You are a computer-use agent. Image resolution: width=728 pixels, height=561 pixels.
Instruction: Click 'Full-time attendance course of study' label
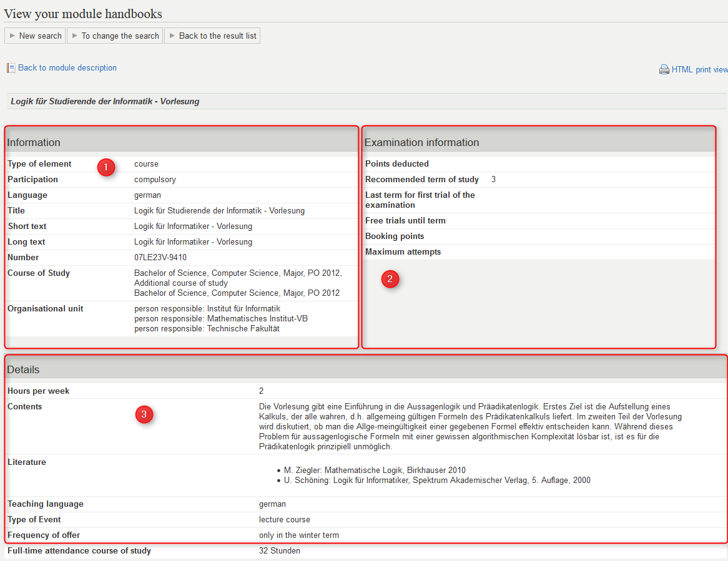(79, 551)
